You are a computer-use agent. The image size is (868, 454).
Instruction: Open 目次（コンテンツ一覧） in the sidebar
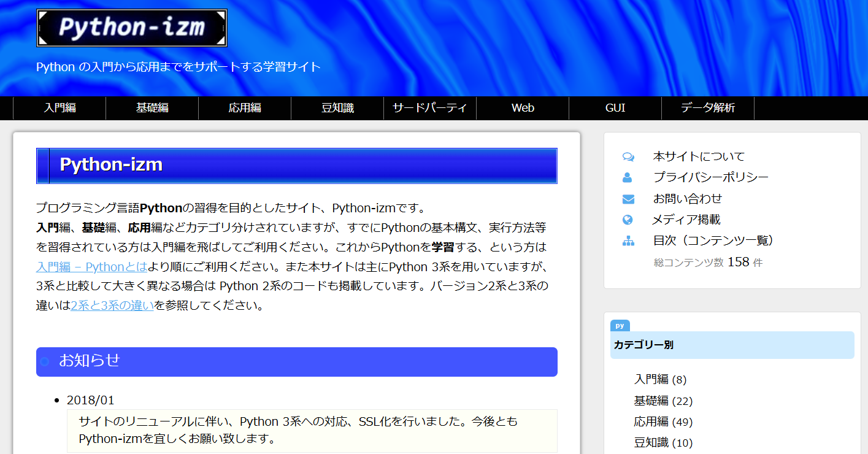pyautogui.click(x=713, y=240)
